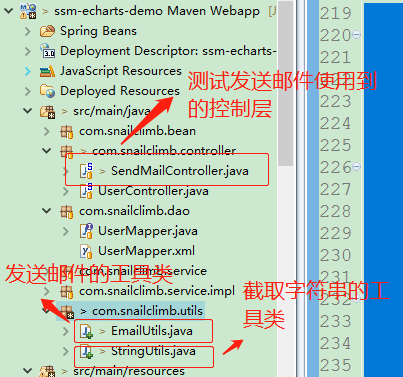The image size is (403, 377).
Task: Collapse com.snailclimb.controller package
Action: point(47,151)
